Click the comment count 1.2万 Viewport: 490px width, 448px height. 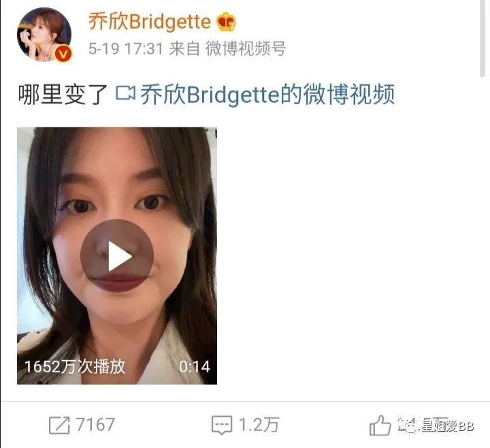point(259,425)
